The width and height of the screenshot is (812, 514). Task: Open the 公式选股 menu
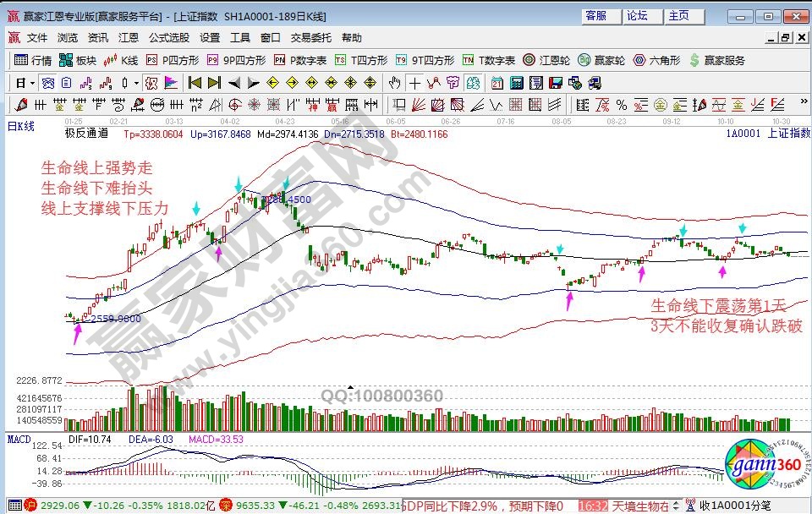[169, 38]
